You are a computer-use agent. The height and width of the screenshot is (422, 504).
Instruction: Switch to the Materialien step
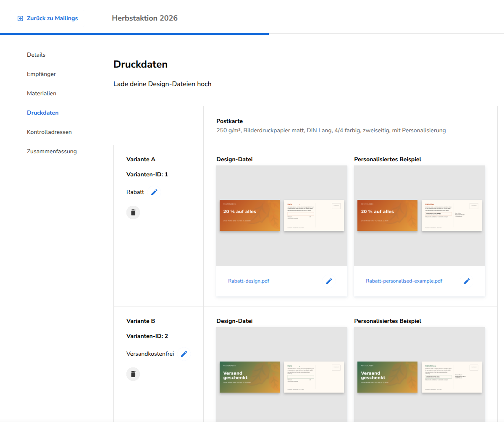(42, 94)
